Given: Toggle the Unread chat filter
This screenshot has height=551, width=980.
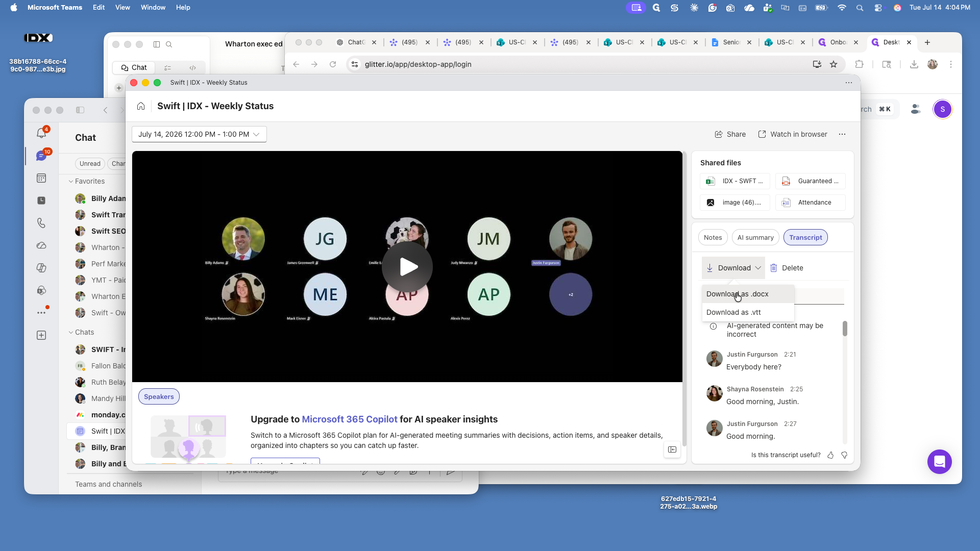Looking at the screenshot, I should click(90, 164).
